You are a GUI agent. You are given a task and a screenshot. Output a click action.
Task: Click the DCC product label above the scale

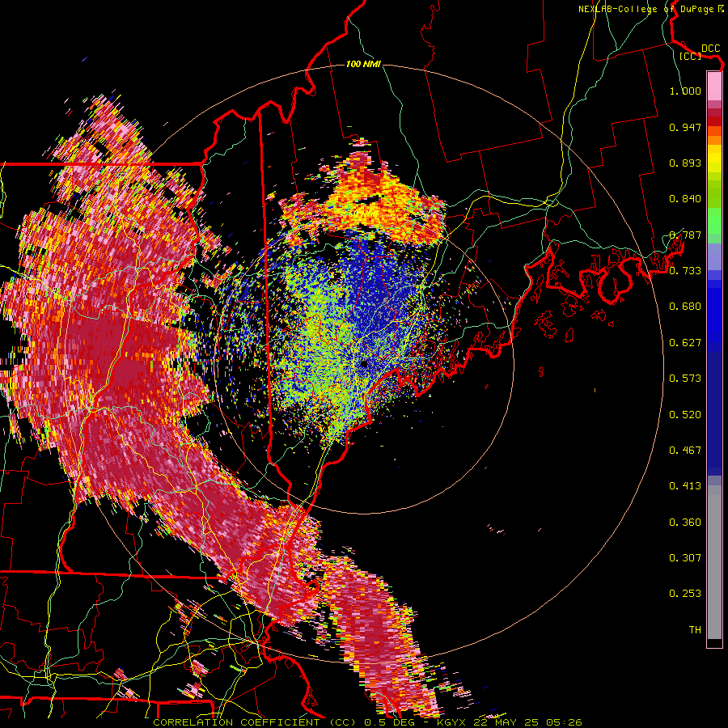click(711, 49)
